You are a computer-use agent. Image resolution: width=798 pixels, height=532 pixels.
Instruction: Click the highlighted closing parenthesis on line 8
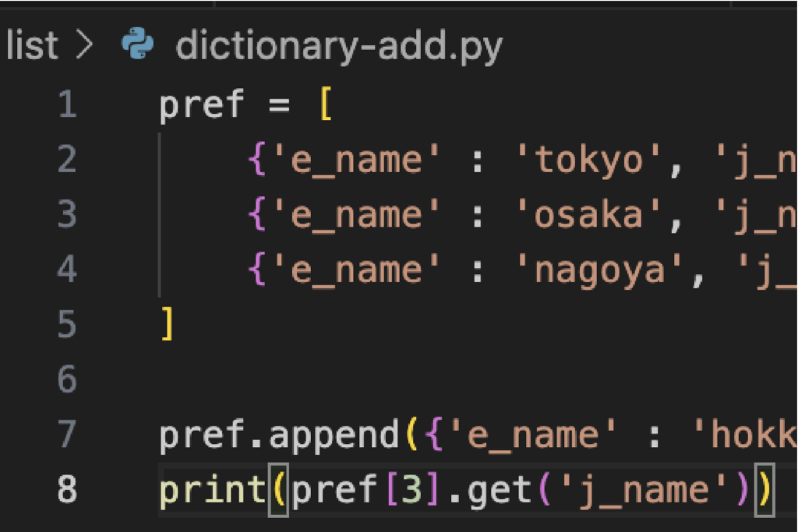pyautogui.click(x=764, y=491)
